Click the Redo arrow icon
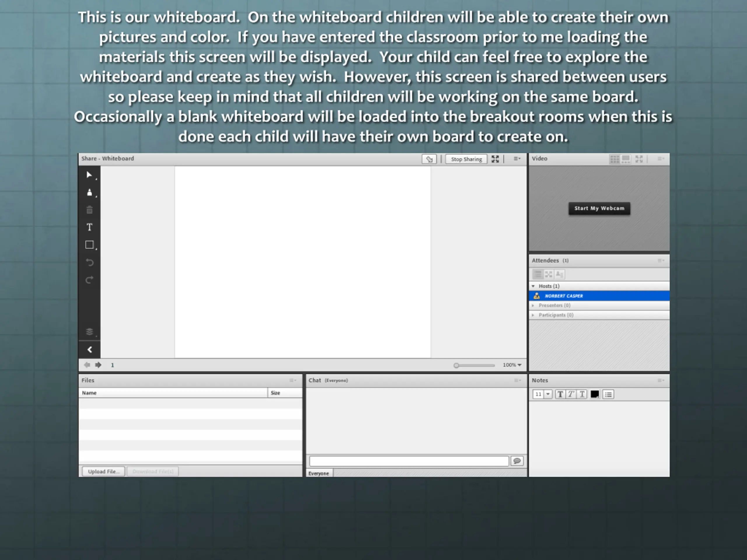 pyautogui.click(x=90, y=280)
